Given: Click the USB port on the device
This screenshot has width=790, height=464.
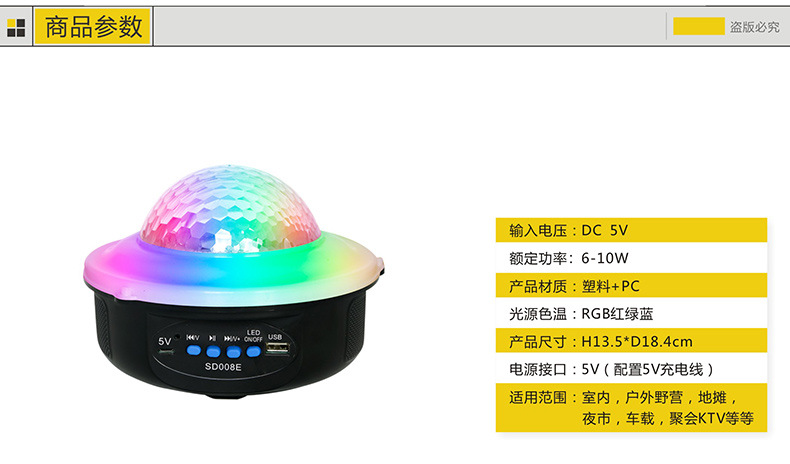Looking at the screenshot, I should click(x=278, y=348).
